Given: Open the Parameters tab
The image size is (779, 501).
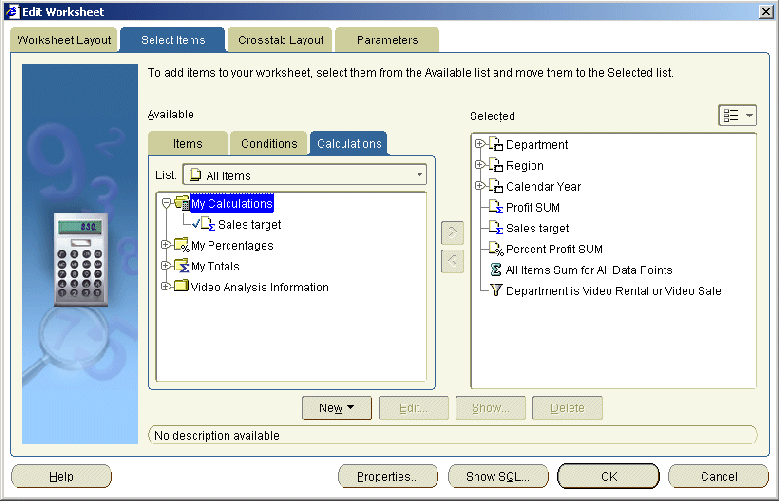Looking at the screenshot, I should tap(388, 40).
